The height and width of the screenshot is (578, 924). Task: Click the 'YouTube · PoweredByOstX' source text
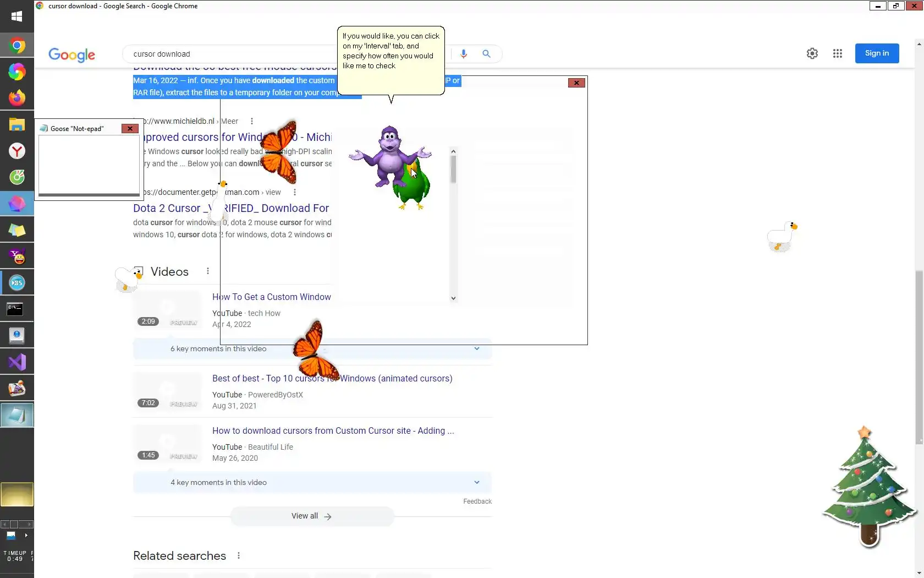coord(257,395)
